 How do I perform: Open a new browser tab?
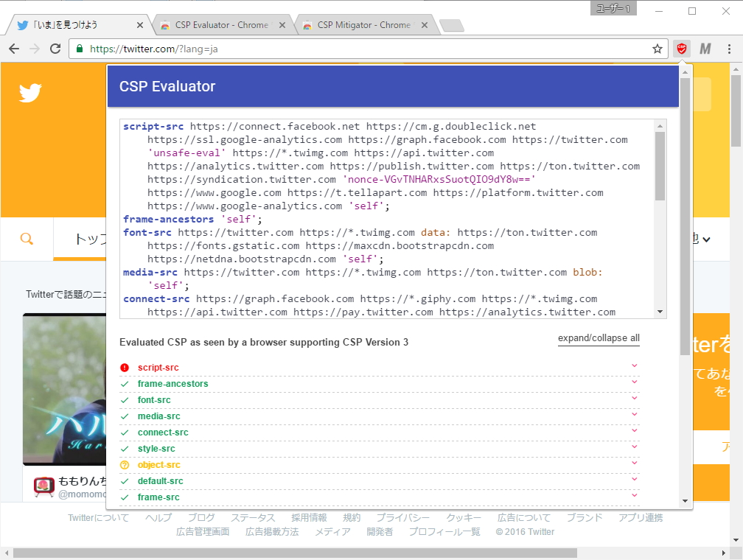coord(452,25)
